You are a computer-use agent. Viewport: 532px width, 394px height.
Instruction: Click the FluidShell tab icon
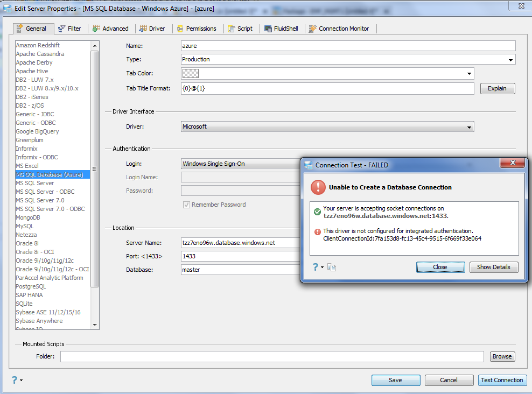click(x=268, y=29)
